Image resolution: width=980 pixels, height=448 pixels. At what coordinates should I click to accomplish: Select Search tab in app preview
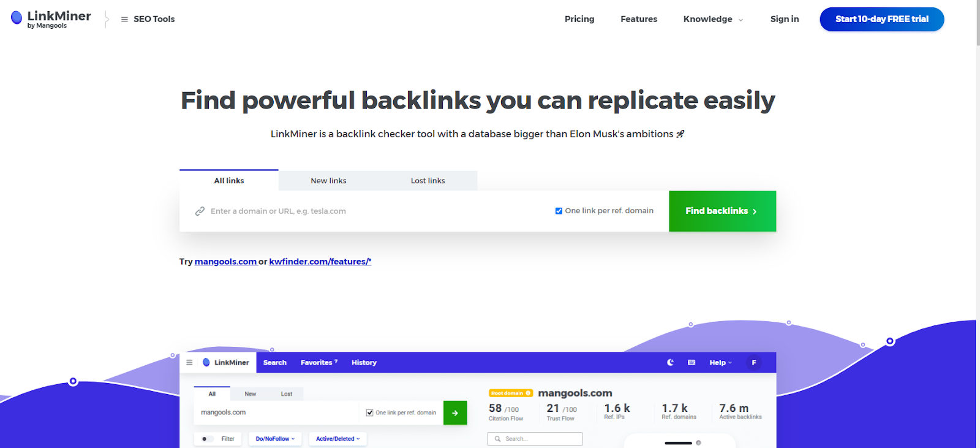click(275, 362)
